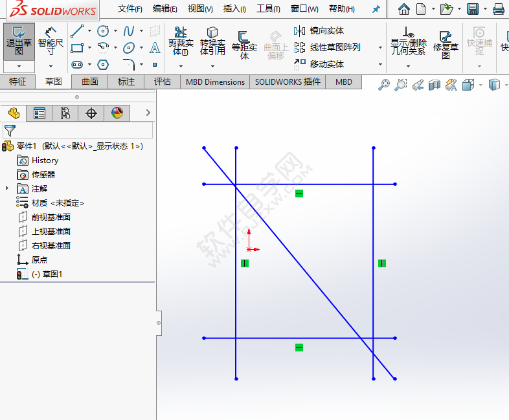Select the Line sketch tool
Screen dimensions: 509x420
[x=77, y=31]
